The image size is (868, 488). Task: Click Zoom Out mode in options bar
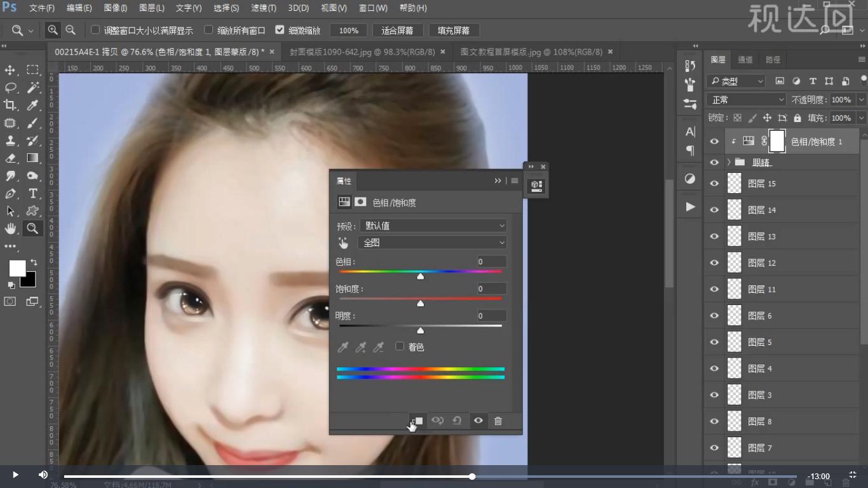pyautogui.click(x=71, y=30)
